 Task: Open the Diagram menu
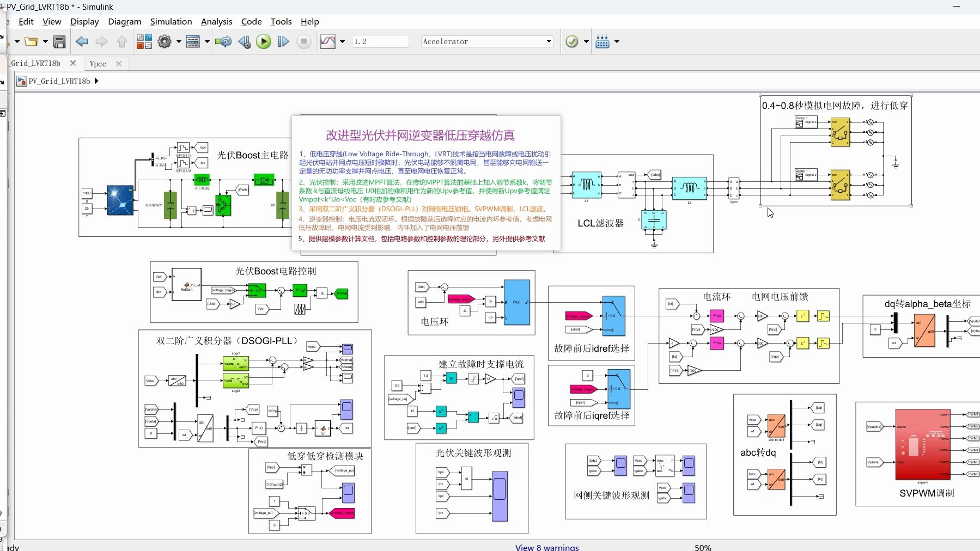124,22
